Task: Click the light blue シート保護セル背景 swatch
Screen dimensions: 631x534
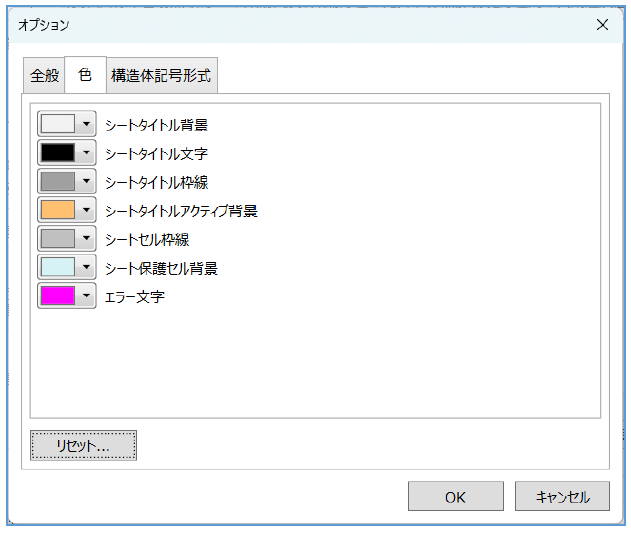Action: point(57,267)
